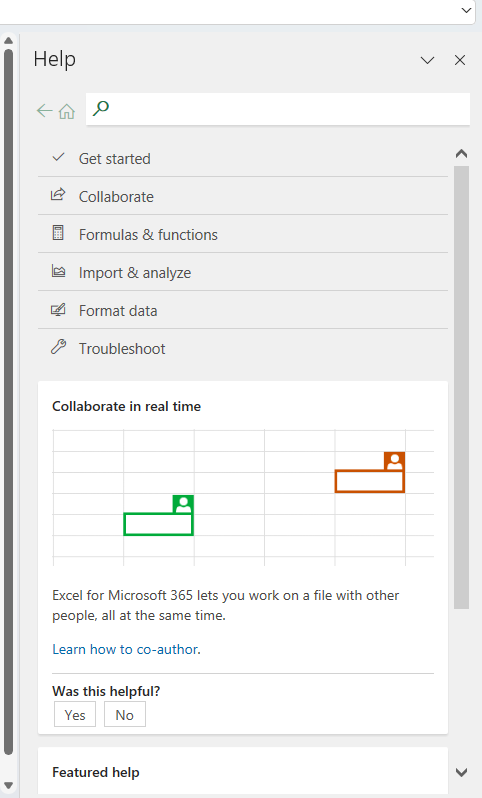The height and width of the screenshot is (798, 482).
Task: Close the Help pane
Action: 460,60
